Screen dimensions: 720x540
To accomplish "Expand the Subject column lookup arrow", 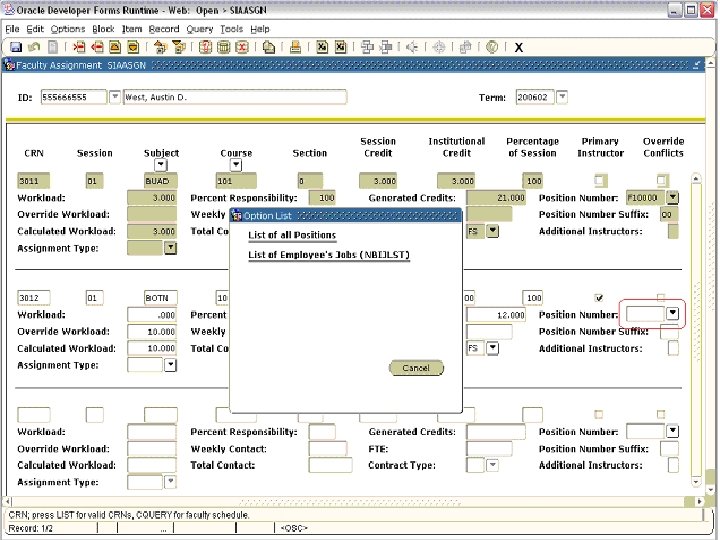I will tap(161, 165).
